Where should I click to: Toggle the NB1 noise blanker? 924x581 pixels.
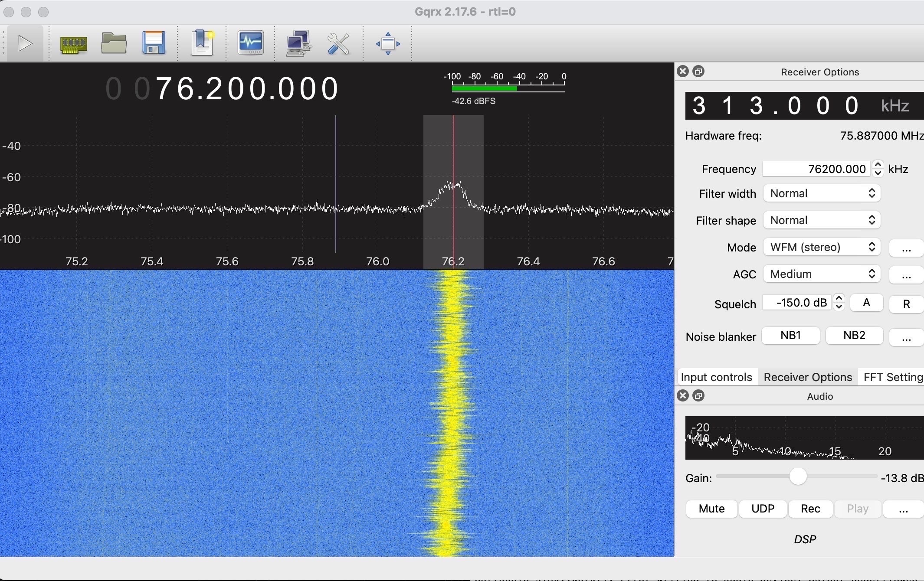(790, 335)
